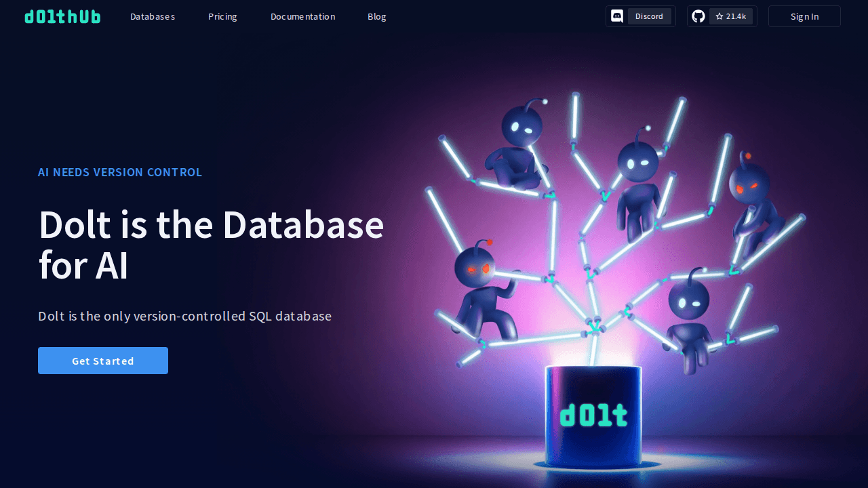Click the version-controlled SQL database subtitle

184,316
